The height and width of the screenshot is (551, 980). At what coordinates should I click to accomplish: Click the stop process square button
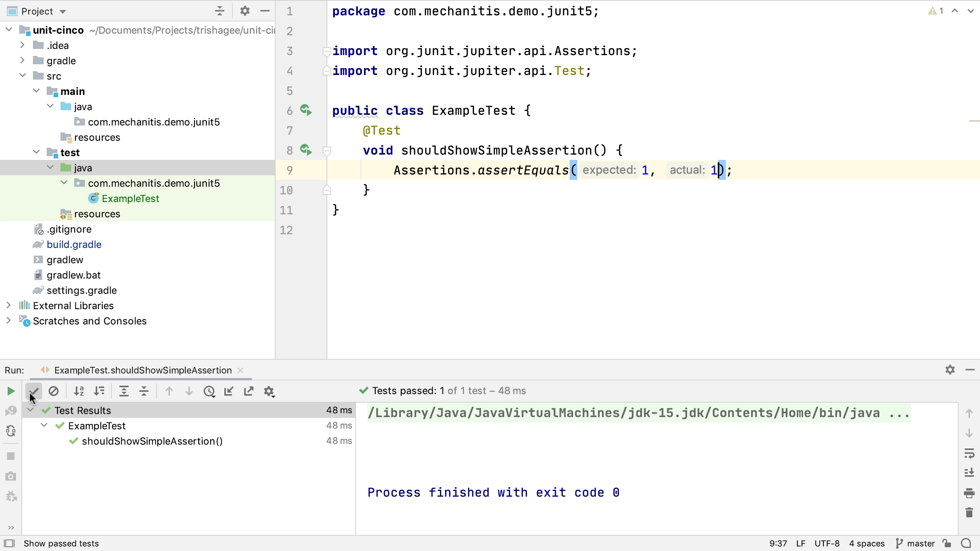pos(11,456)
